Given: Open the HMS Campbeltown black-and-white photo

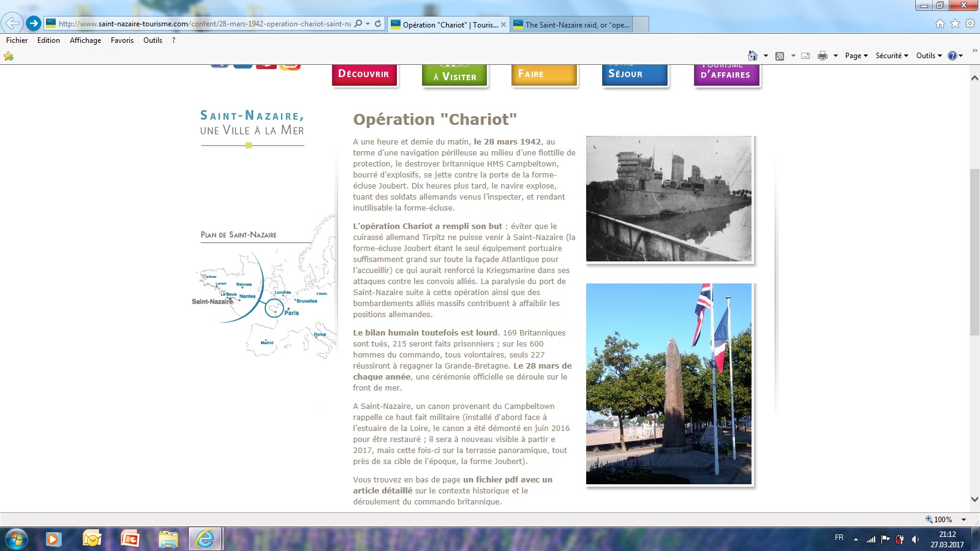Looking at the screenshot, I should [669, 199].
